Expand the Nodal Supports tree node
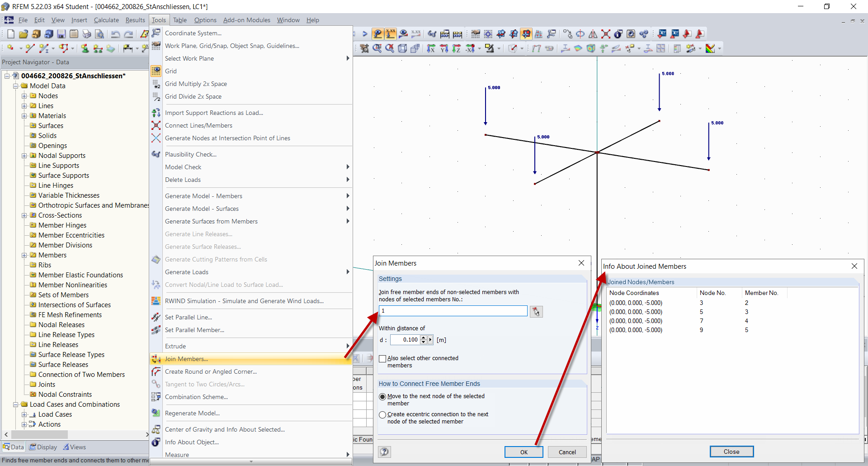 click(x=24, y=156)
